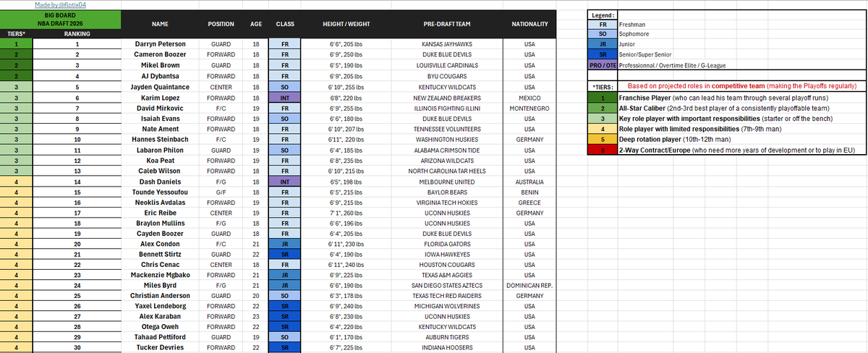Click the orange tier 5 legend cell
Viewport: 868px width, 353px height.
coord(601,139)
